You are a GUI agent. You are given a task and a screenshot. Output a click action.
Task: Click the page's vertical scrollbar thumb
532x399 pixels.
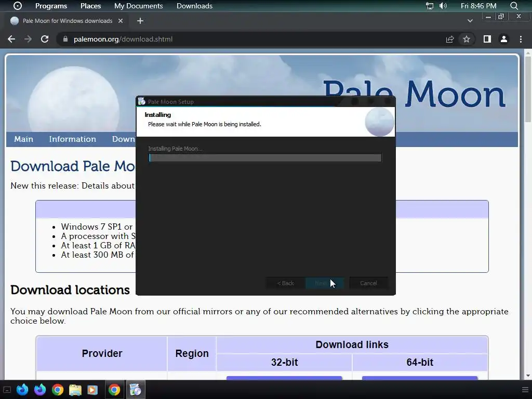[528, 89]
